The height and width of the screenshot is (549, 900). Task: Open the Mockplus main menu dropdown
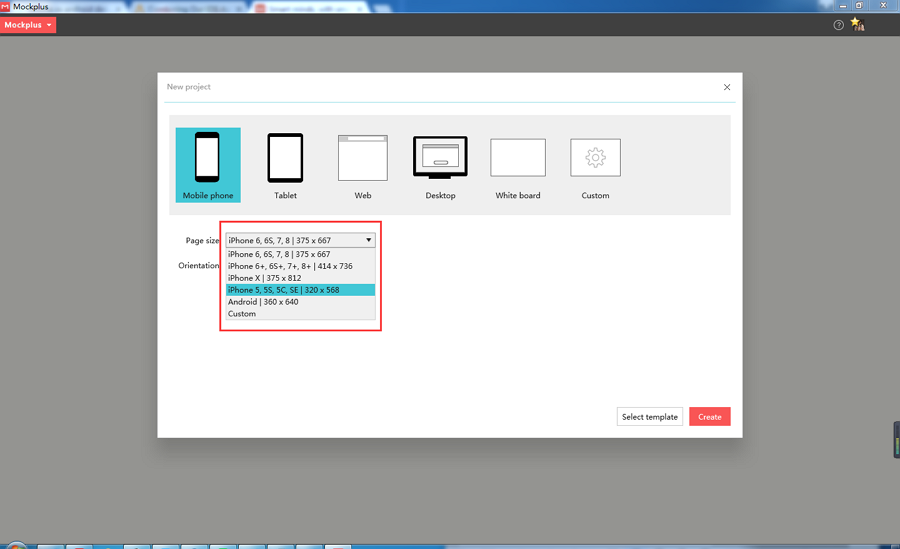(x=28, y=25)
